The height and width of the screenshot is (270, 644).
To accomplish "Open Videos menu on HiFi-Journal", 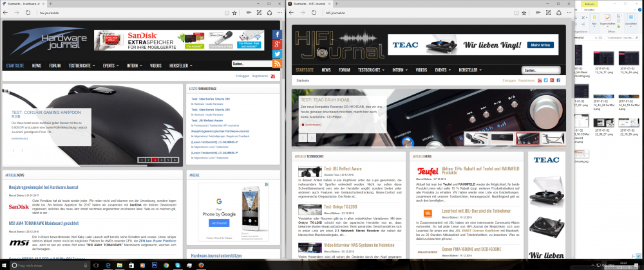I will pos(421,70).
